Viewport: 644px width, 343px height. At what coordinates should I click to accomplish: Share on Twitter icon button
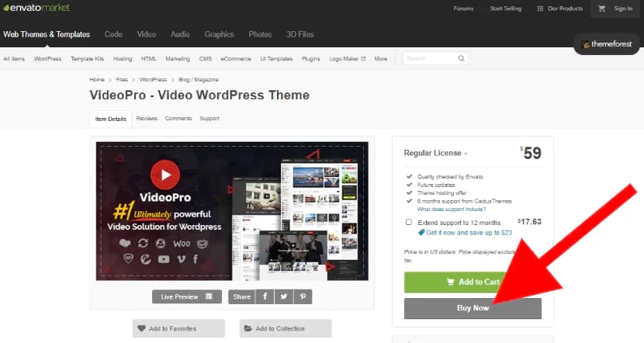tap(284, 296)
